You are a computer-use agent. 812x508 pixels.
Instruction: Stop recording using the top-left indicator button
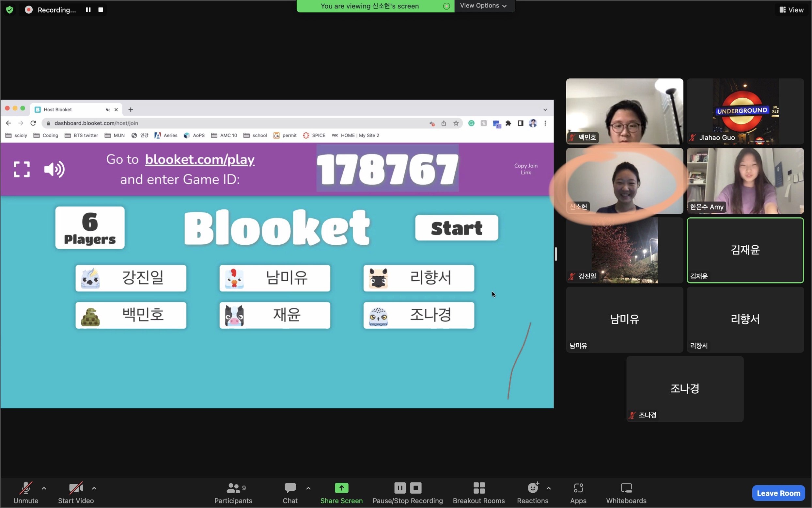click(x=101, y=10)
